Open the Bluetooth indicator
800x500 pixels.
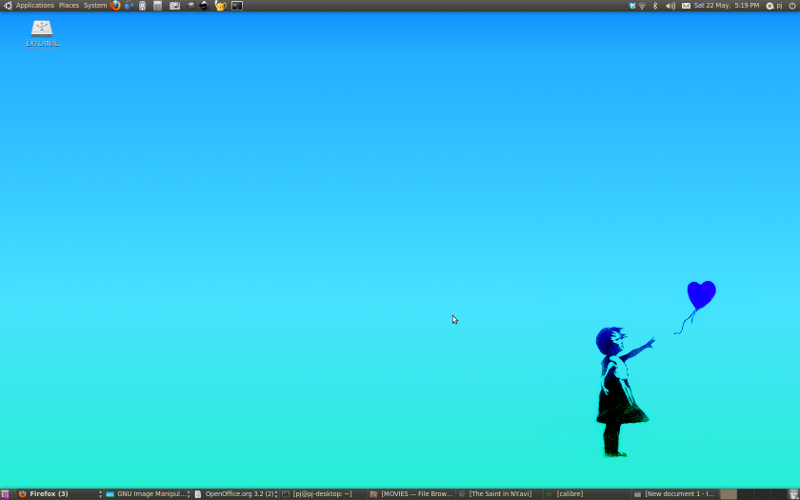[x=655, y=6]
